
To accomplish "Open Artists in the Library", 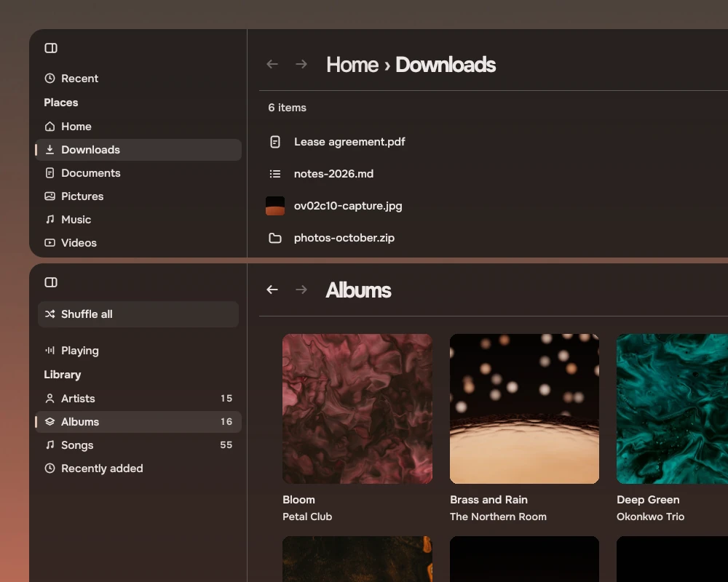I will pyautogui.click(x=138, y=398).
